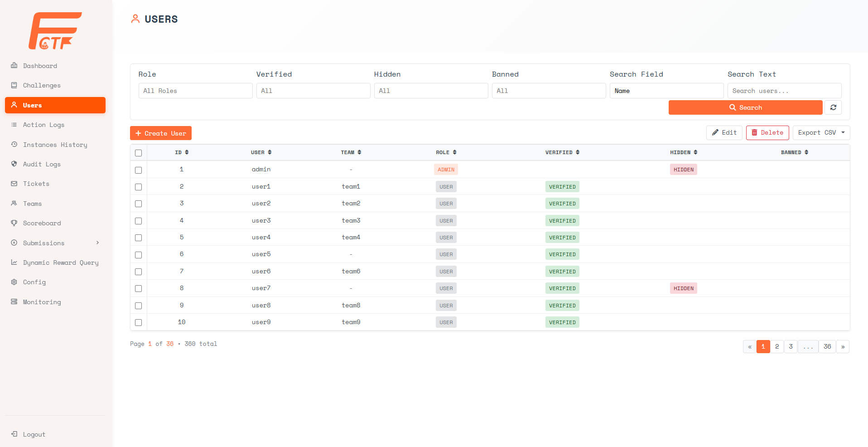
Task: Click the Logout door icon
Action: pos(14,434)
